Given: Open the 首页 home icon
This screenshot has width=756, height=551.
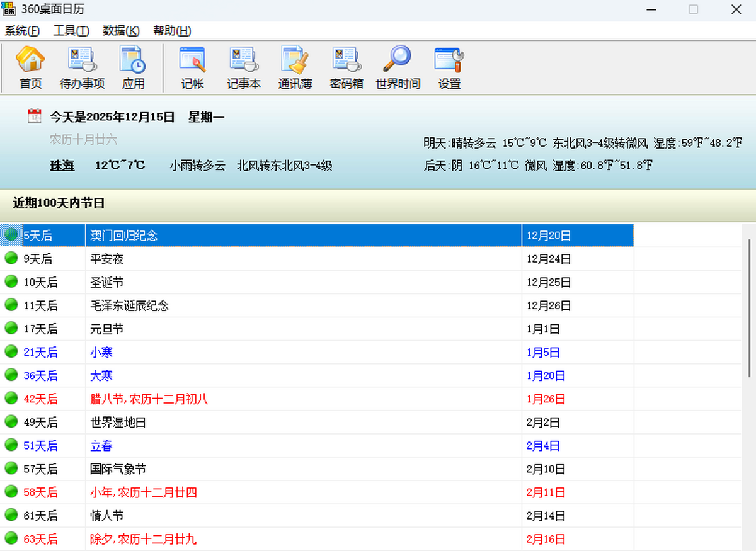Looking at the screenshot, I should 30,67.
